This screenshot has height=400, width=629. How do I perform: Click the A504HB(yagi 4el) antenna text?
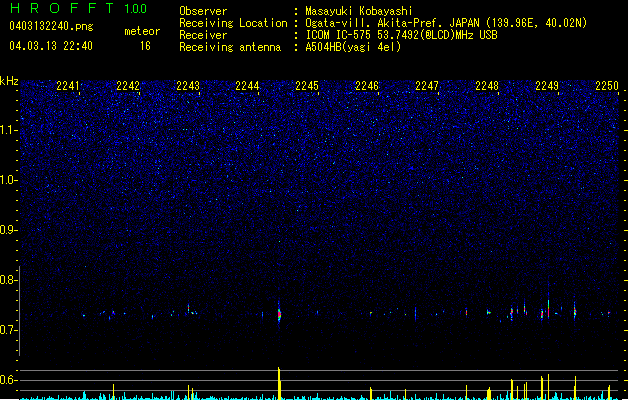(353, 47)
